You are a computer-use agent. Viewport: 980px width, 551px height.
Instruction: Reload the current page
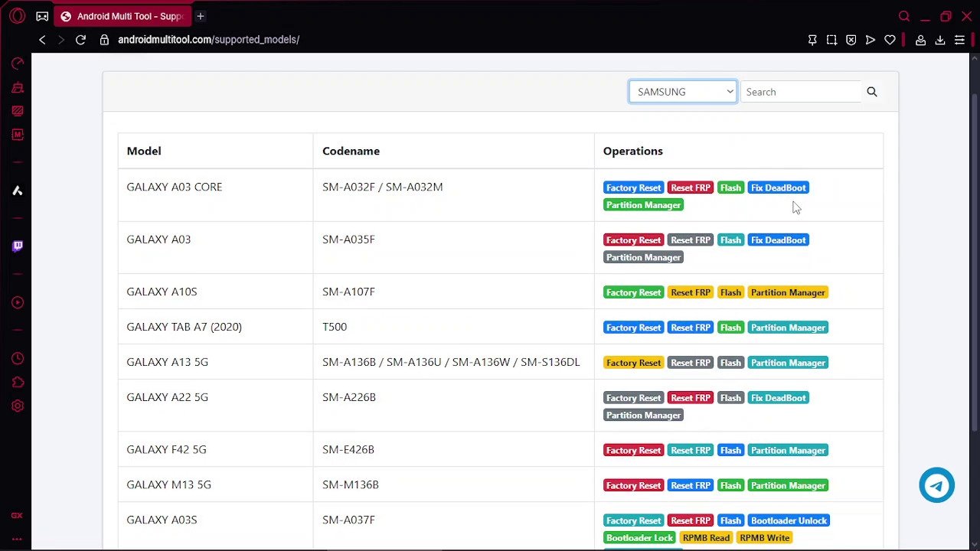pyautogui.click(x=80, y=40)
